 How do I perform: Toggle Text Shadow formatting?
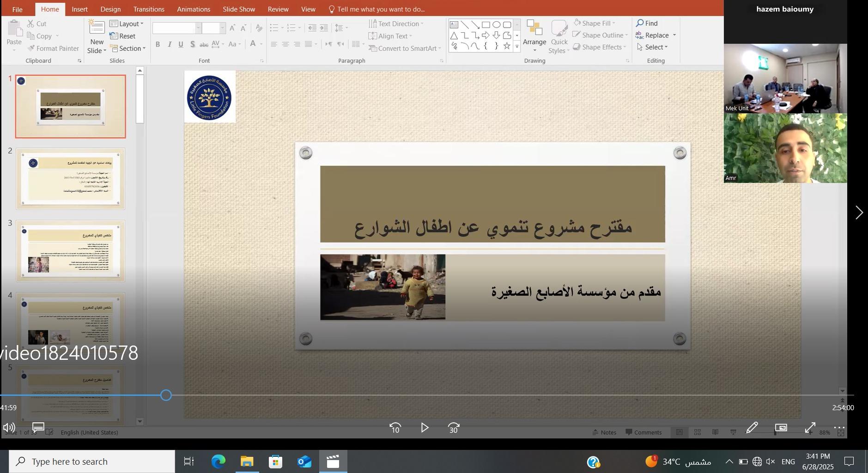[192, 44]
